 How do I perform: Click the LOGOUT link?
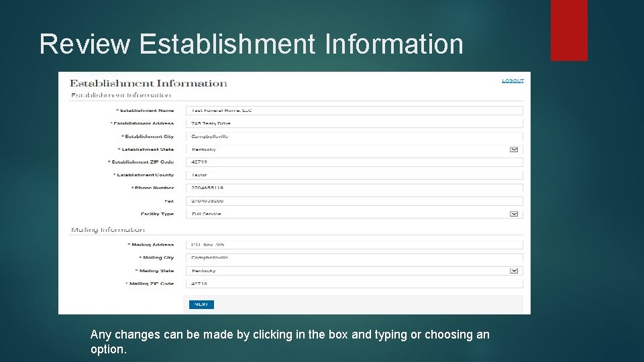(x=513, y=81)
